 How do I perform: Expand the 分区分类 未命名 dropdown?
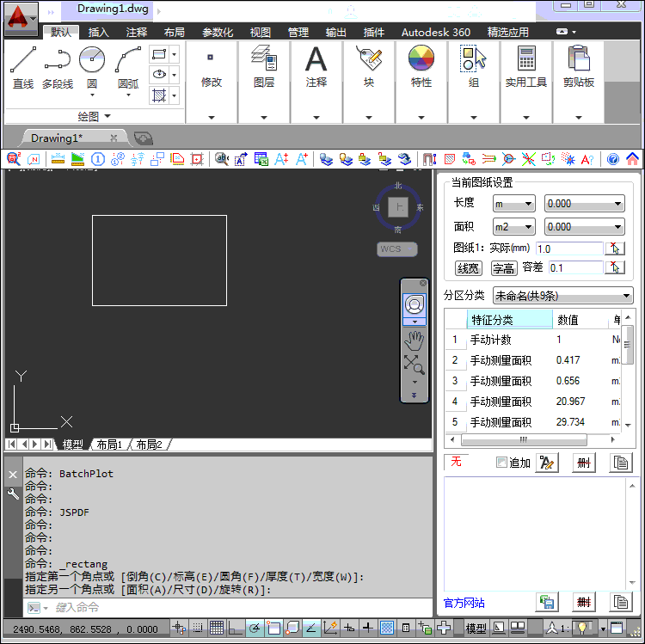pos(562,296)
